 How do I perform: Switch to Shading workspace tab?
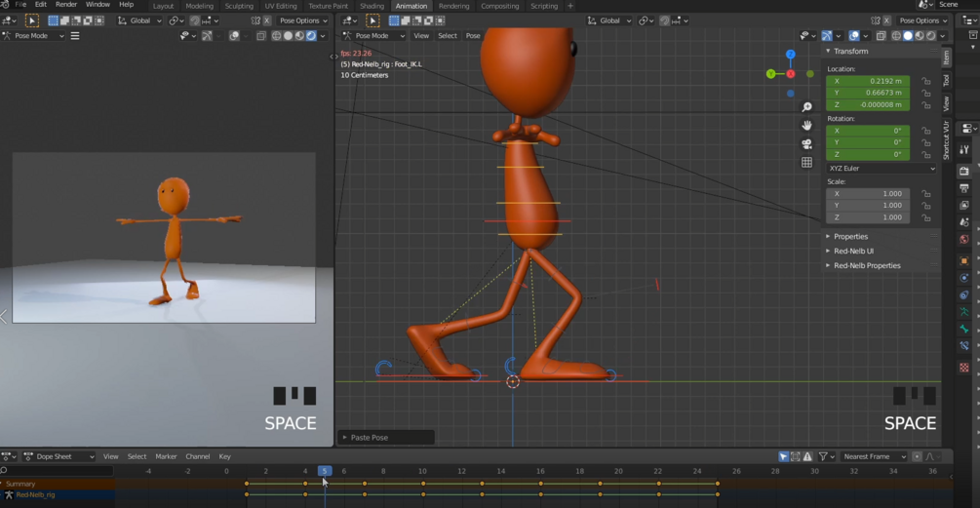(372, 6)
